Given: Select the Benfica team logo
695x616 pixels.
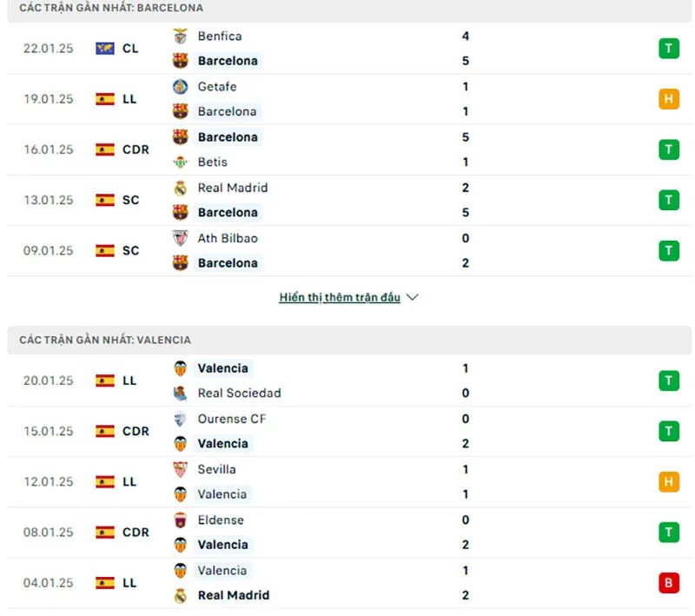Looking at the screenshot, I should 181,36.
